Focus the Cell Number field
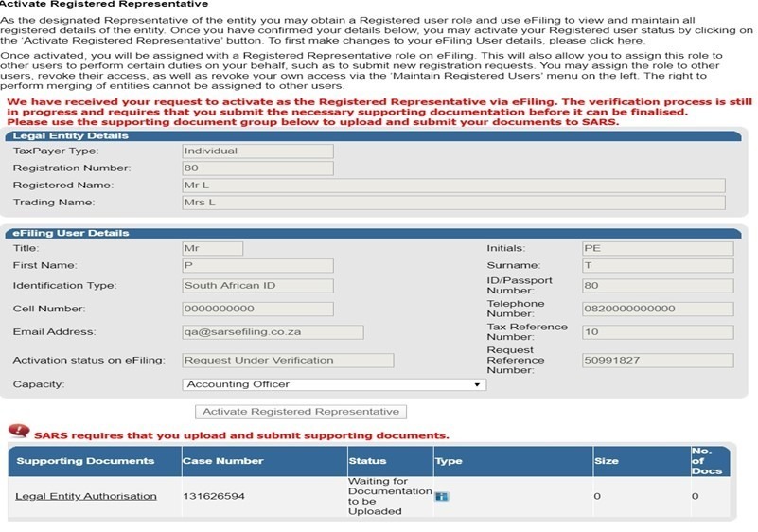Viewport: 758px width, 532px height. point(256,309)
